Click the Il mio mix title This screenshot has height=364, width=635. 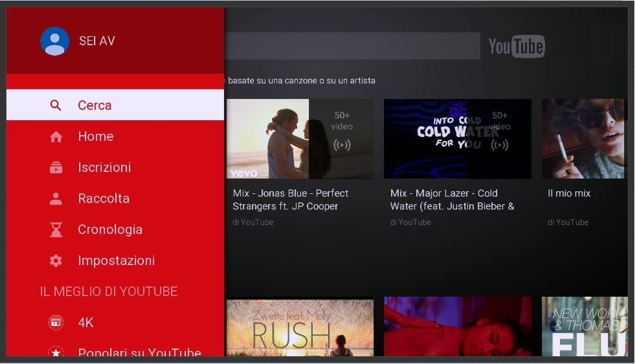569,193
